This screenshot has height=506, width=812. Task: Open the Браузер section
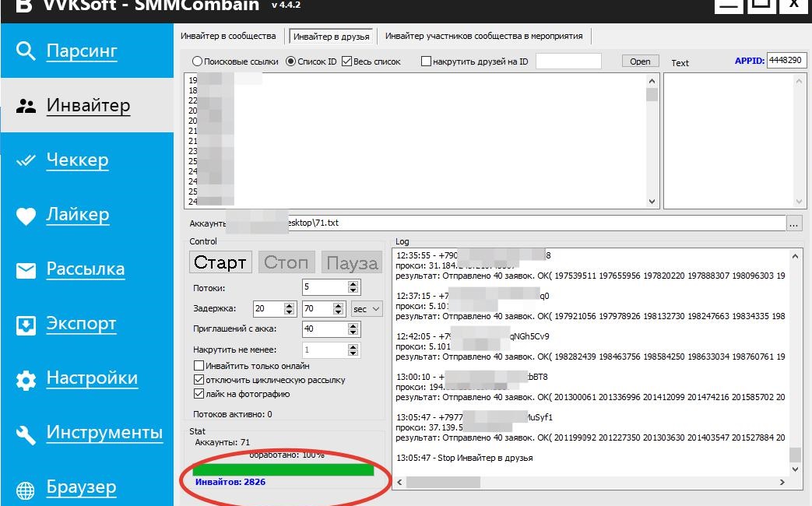click(x=81, y=487)
